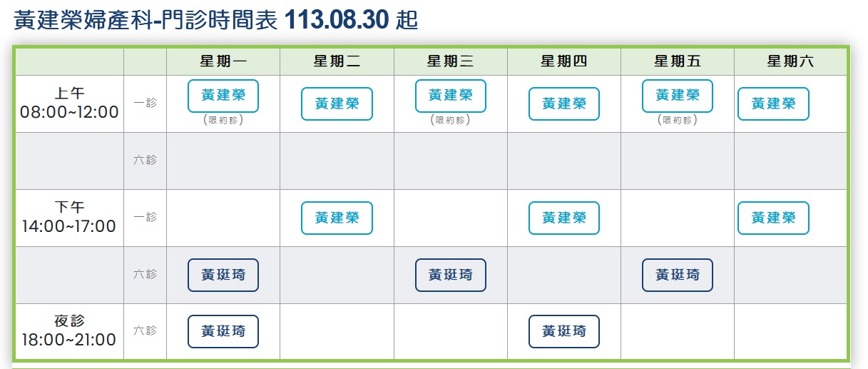This screenshot has height=369, width=868.
Task: Open 黃建榮 Wednesday morning appointment
Action: tap(450, 96)
